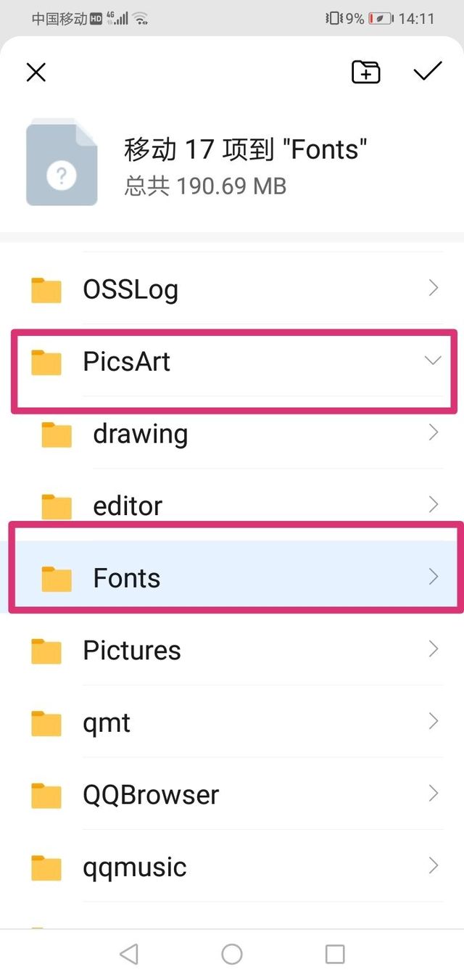
Task: Expand the drawing subfolder arrow
Action: point(434,433)
